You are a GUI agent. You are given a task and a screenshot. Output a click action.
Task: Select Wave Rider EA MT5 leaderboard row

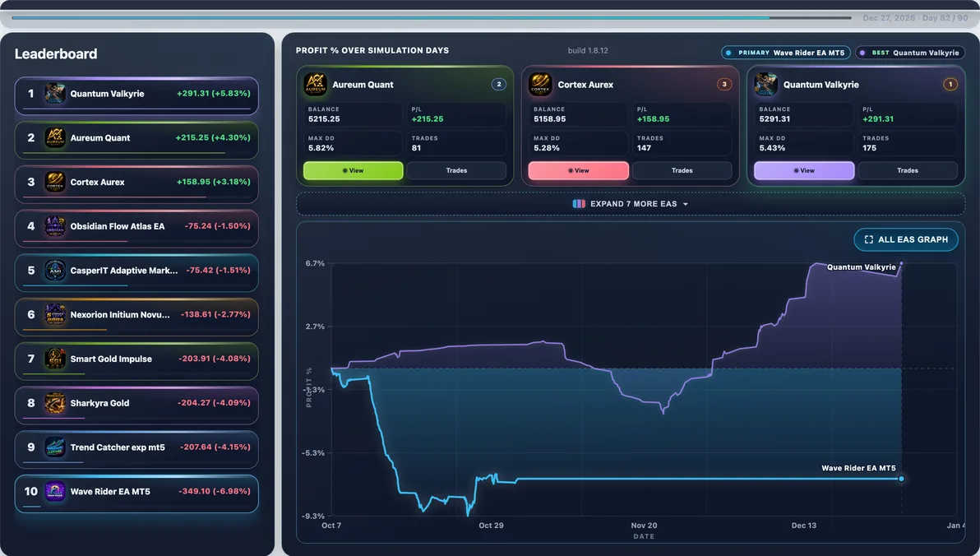pos(136,494)
